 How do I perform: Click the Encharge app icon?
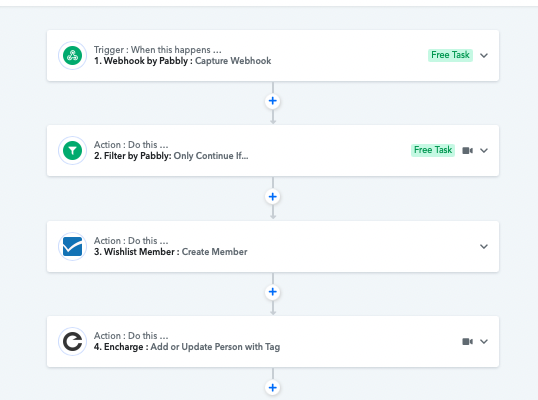click(72, 341)
